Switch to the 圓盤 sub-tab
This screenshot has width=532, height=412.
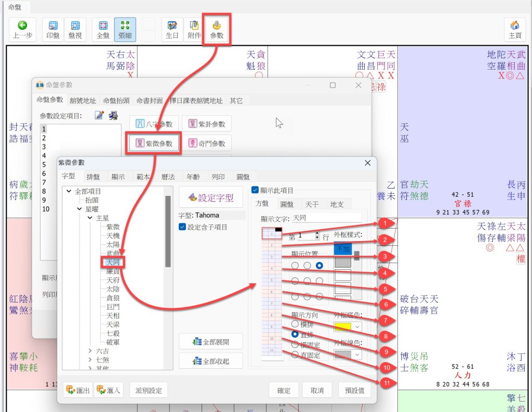click(287, 204)
